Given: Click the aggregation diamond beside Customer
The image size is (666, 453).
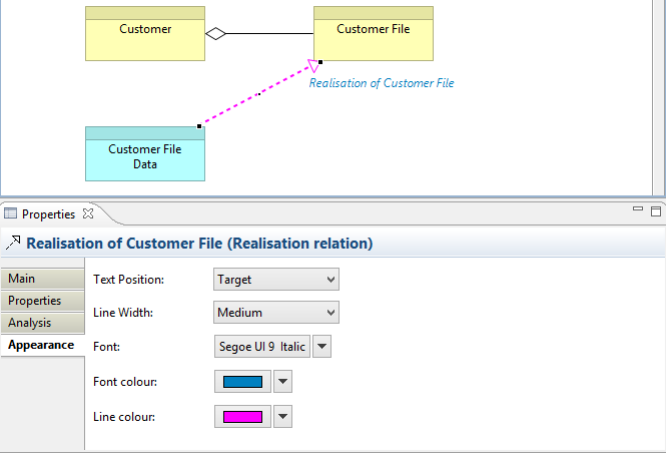Looking at the screenshot, I should coord(216,34).
